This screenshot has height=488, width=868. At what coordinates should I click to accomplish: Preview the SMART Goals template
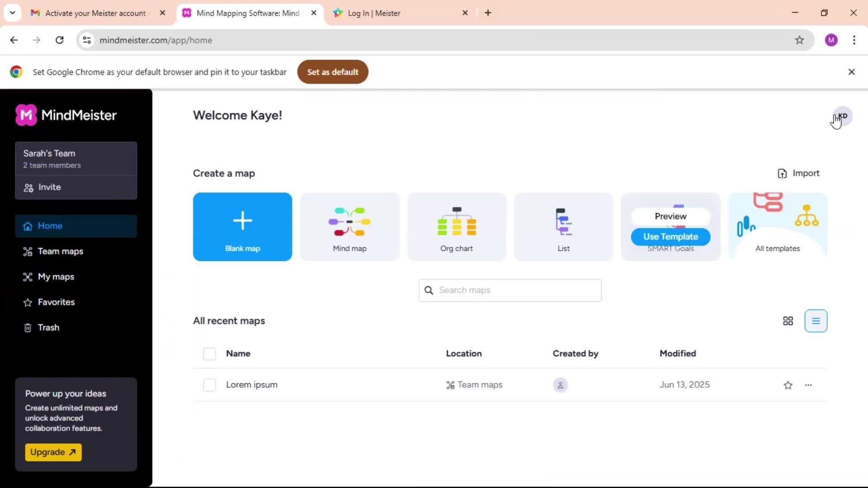coord(670,216)
